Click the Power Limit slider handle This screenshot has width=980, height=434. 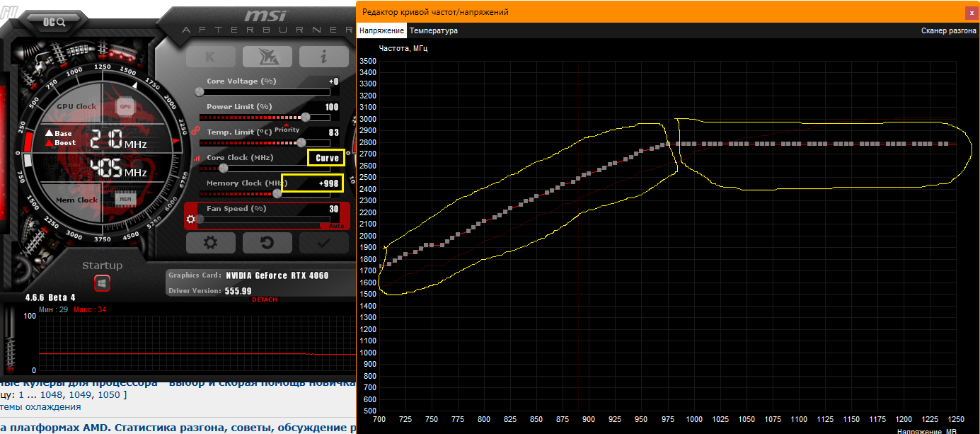(x=305, y=117)
